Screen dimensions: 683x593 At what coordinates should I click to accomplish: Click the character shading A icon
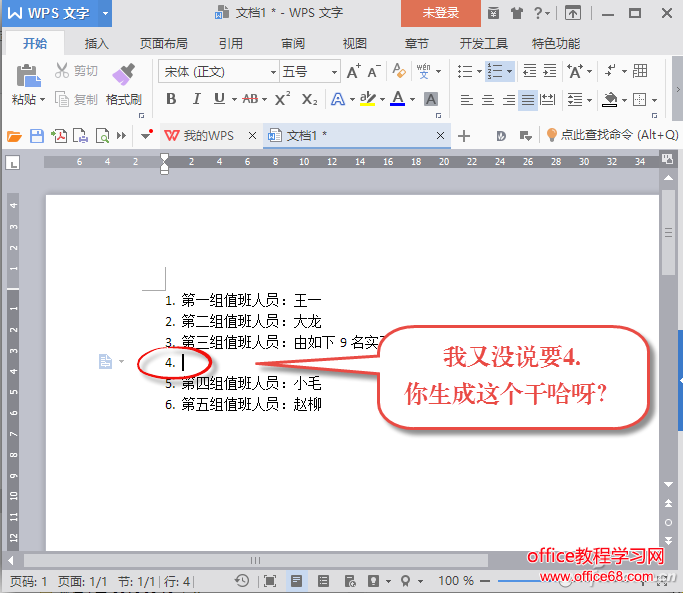pyautogui.click(x=431, y=100)
